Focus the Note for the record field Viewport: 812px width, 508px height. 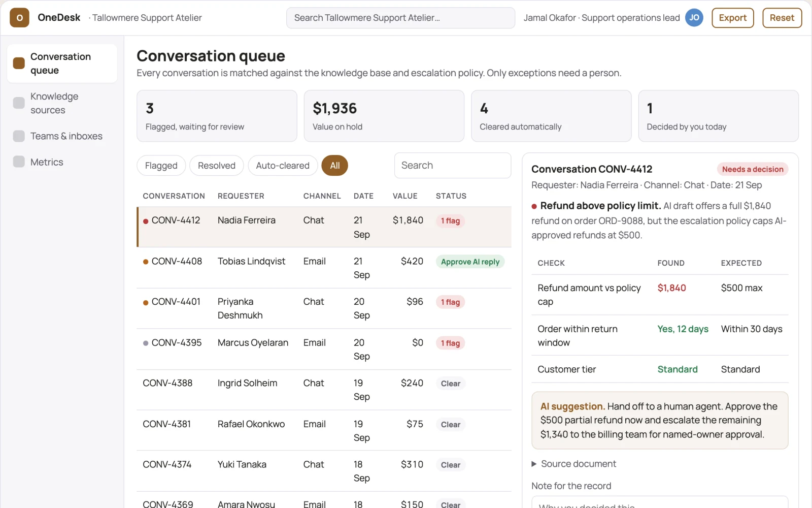[x=660, y=502]
